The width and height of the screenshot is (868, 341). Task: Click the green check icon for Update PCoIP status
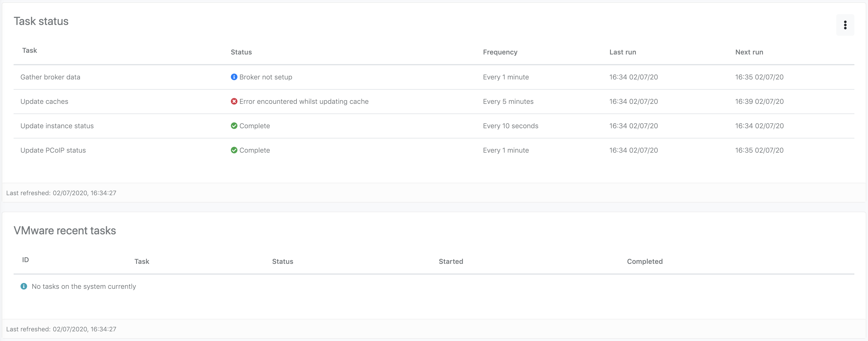234,150
